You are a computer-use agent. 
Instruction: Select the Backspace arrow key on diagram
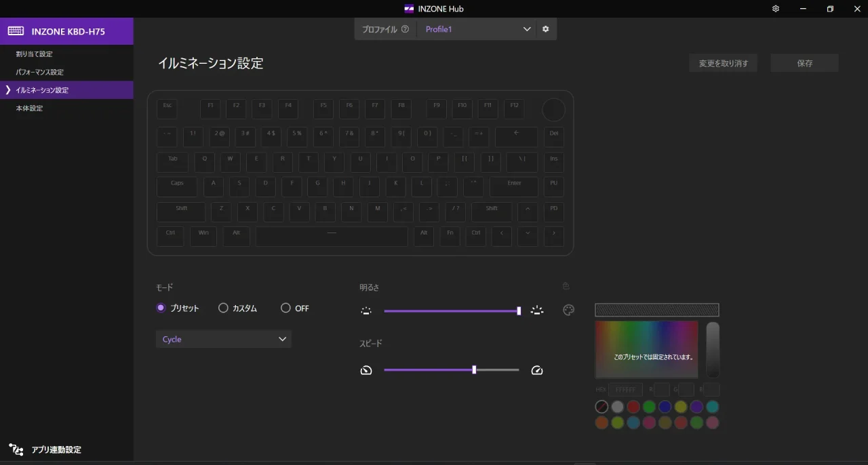[516, 136]
